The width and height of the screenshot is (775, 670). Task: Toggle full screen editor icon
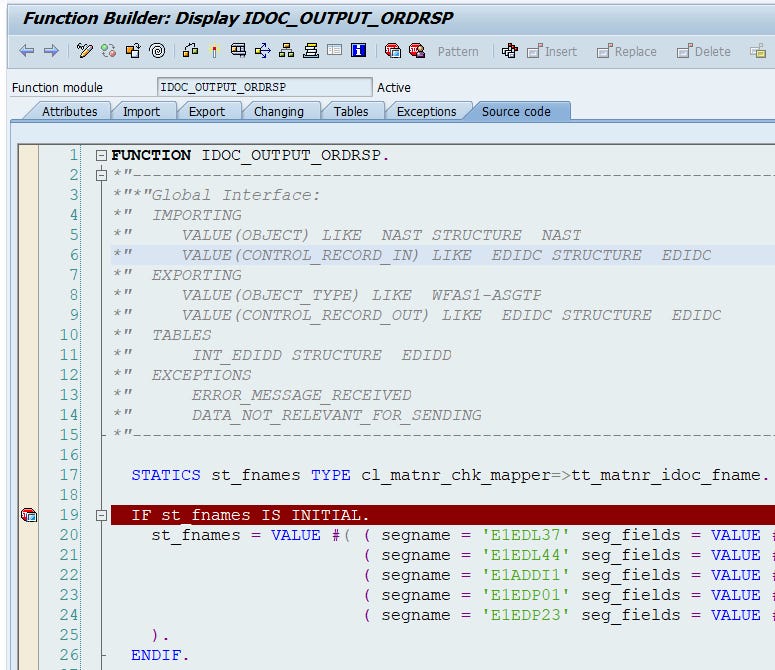coord(335,50)
